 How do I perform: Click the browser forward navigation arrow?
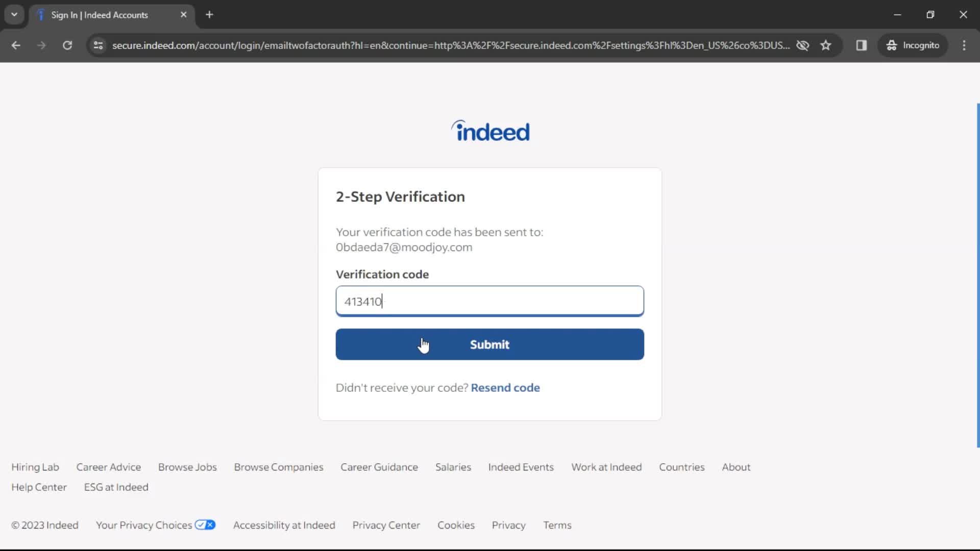pos(42,45)
